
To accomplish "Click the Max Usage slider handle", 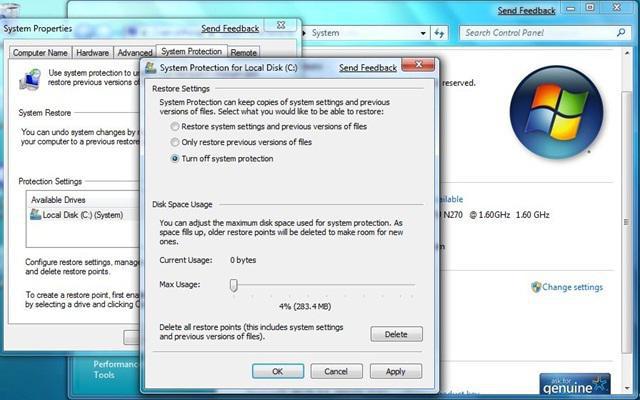I will pos(233,285).
